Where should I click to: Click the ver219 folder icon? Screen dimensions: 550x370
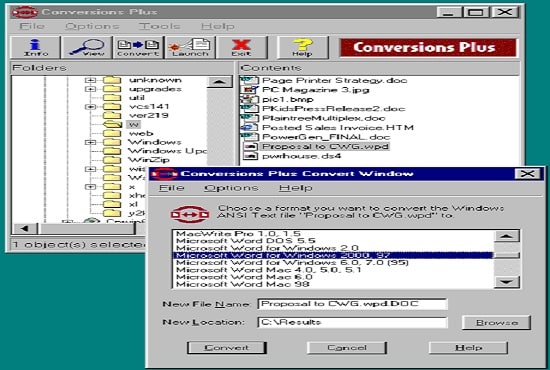(x=112, y=115)
